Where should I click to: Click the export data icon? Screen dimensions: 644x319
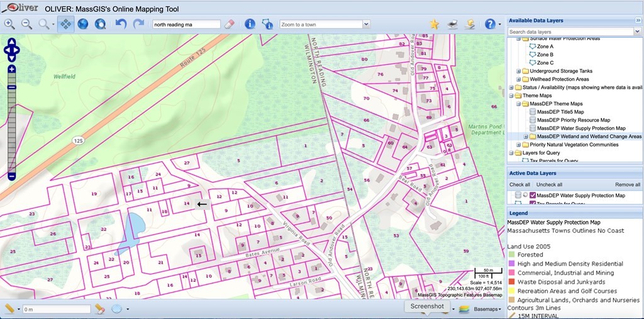tap(470, 25)
